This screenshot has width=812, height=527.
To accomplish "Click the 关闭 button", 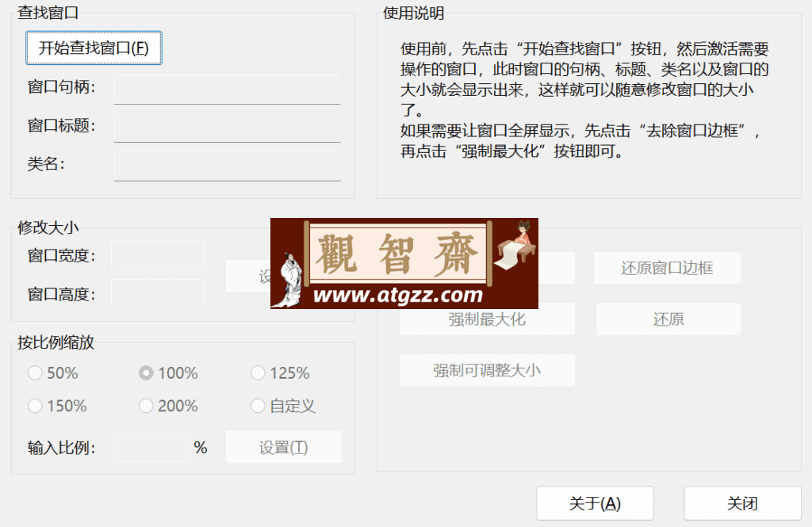I will point(742,503).
